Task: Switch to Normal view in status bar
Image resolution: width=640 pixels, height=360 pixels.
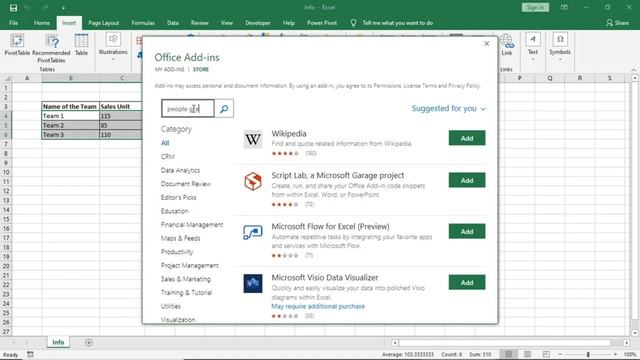Action: tap(509, 354)
